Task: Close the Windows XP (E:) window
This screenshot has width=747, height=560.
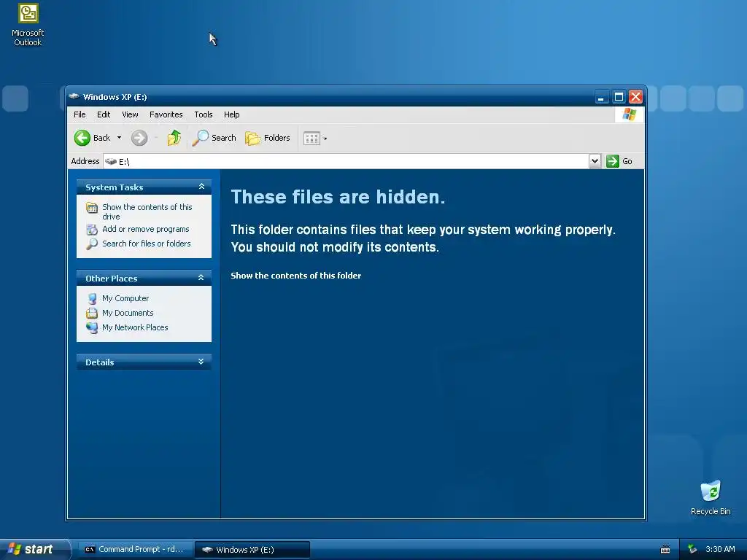Action: pos(635,97)
